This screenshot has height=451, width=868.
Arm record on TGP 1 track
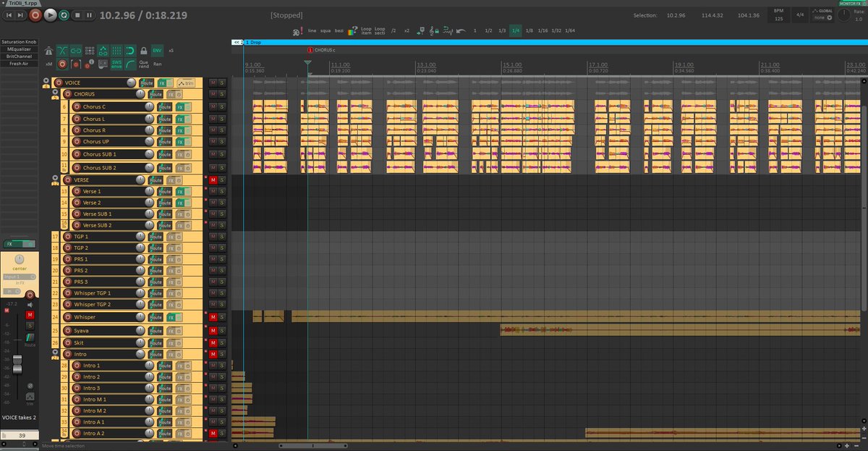click(68, 237)
